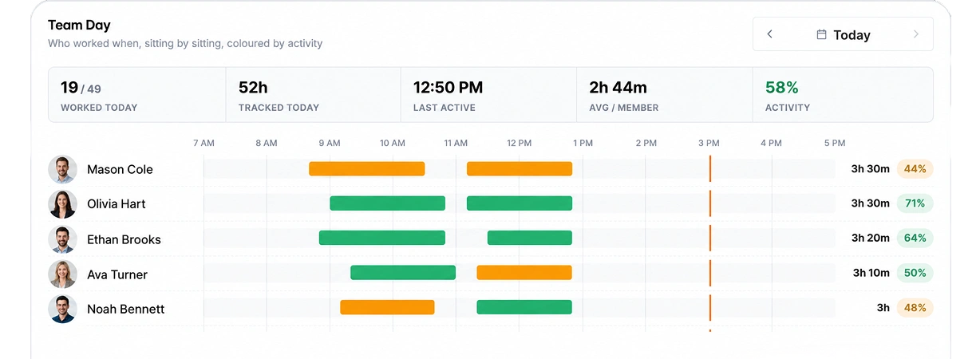Click the 3 PM time label
Image resolution: width=980 pixels, height=359 pixels.
pos(709,144)
